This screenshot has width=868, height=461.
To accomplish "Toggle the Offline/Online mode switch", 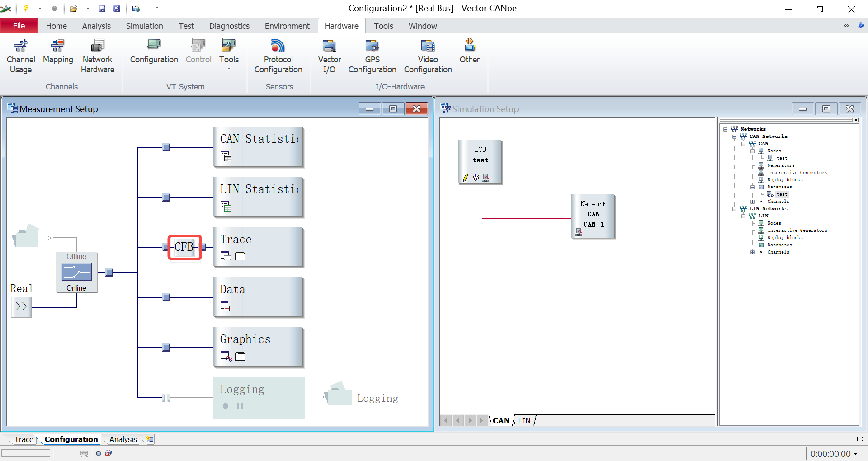I will point(77,273).
